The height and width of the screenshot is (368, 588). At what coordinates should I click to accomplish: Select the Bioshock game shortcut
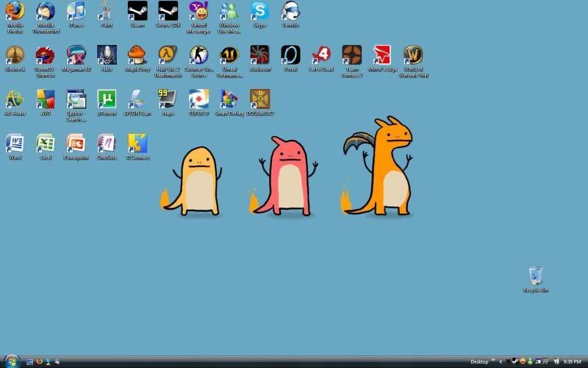(15, 58)
